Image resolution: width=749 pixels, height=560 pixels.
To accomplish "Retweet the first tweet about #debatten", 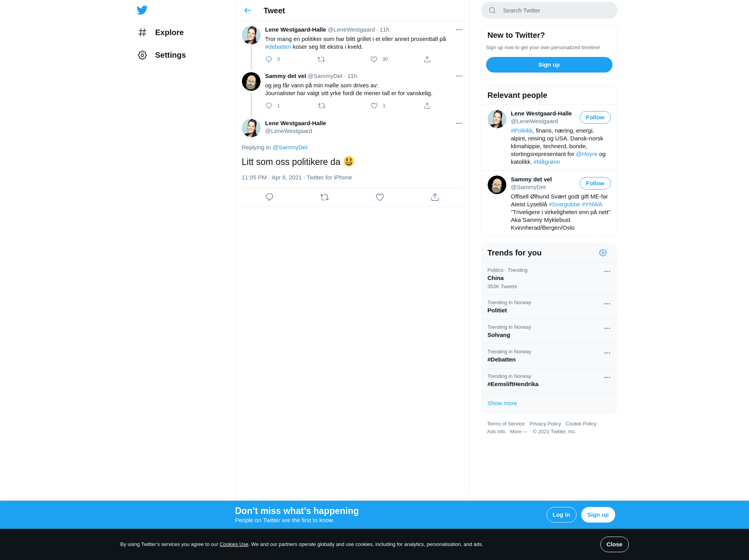I will coord(321,59).
